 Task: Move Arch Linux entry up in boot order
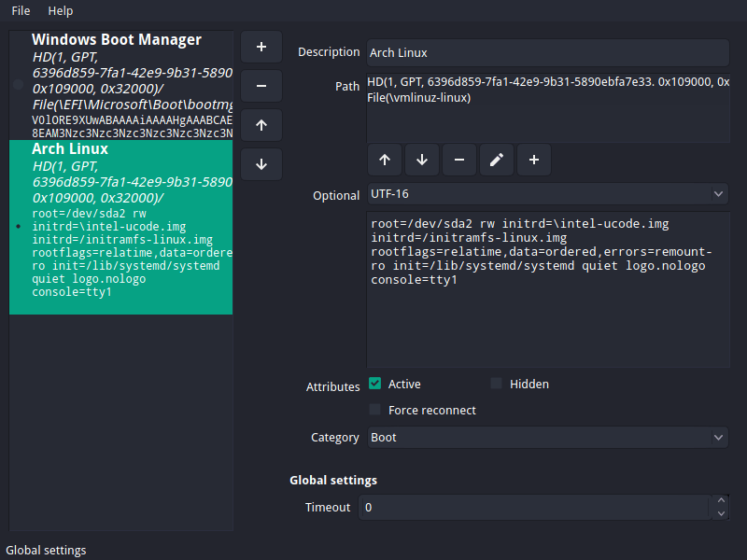coord(261,124)
